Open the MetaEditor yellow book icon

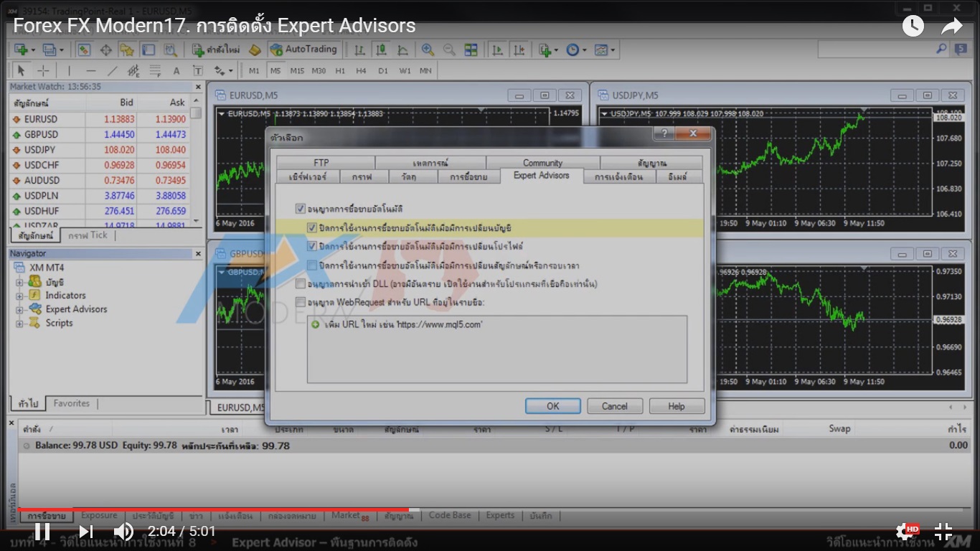tap(255, 50)
